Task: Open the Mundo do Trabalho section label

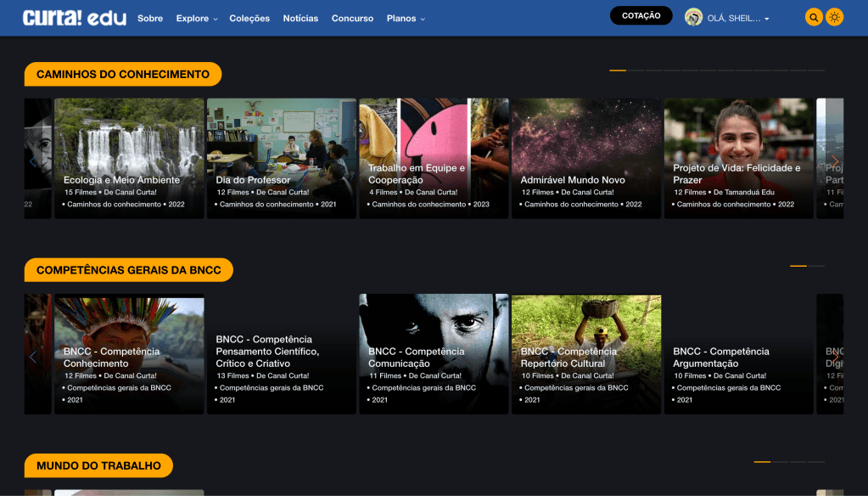Action: (98, 465)
